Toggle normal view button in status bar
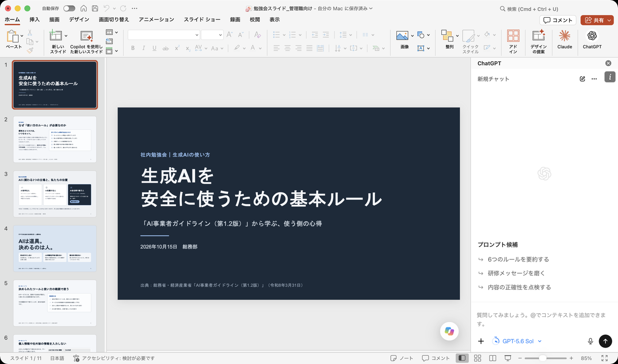618x364 pixels. (x=462, y=358)
